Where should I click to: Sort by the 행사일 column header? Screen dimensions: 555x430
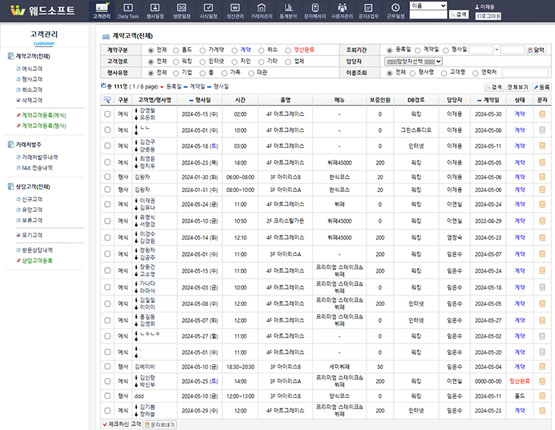point(200,100)
